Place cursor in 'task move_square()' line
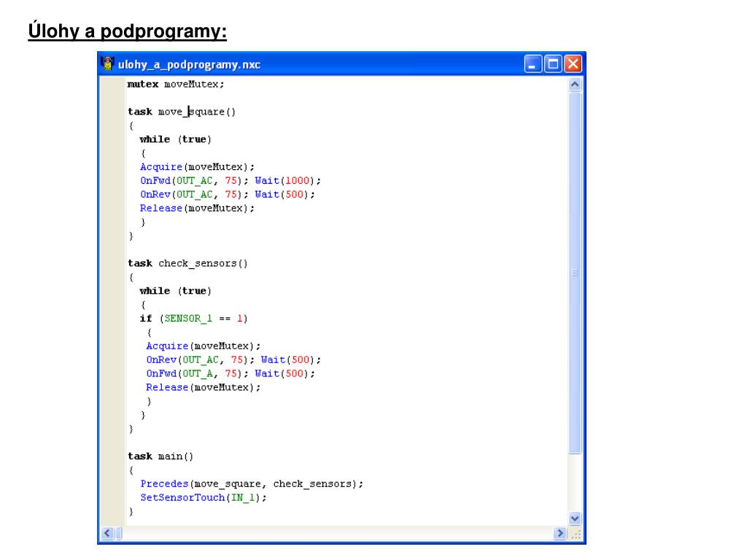The image size is (747, 560). coord(182,112)
